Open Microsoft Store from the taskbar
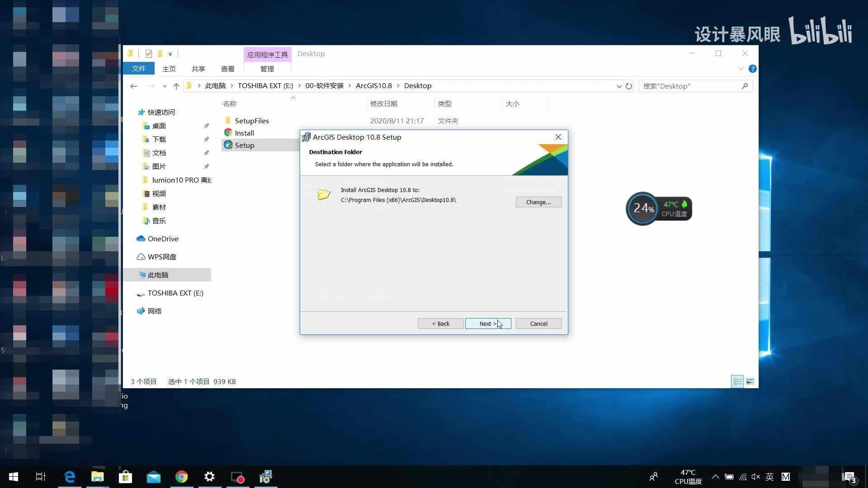 click(125, 477)
